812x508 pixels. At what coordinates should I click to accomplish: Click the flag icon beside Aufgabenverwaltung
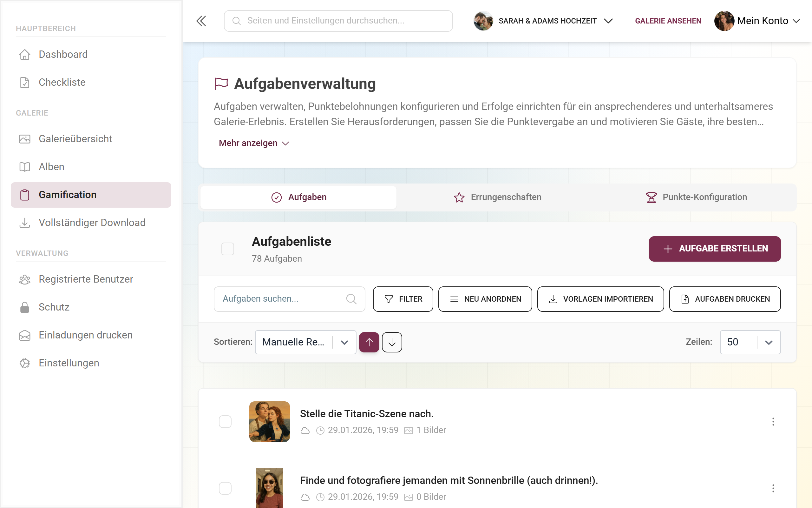pyautogui.click(x=221, y=84)
